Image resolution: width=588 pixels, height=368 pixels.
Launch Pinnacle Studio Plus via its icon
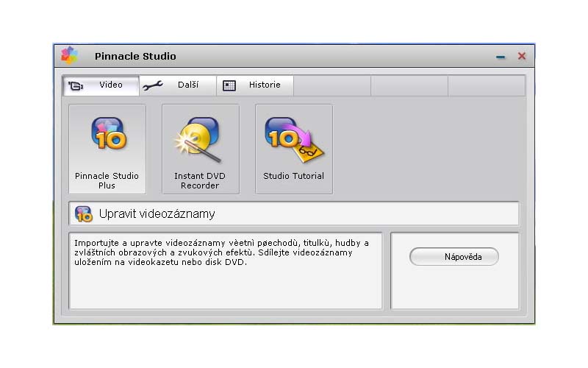(x=109, y=135)
